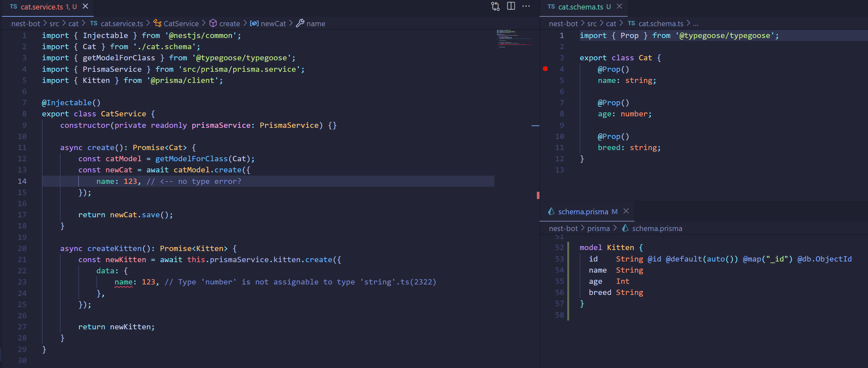This screenshot has height=368, width=868.
Task: Switch to the cat.schema.ts tab
Action: pyautogui.click(x=582, y=7)
